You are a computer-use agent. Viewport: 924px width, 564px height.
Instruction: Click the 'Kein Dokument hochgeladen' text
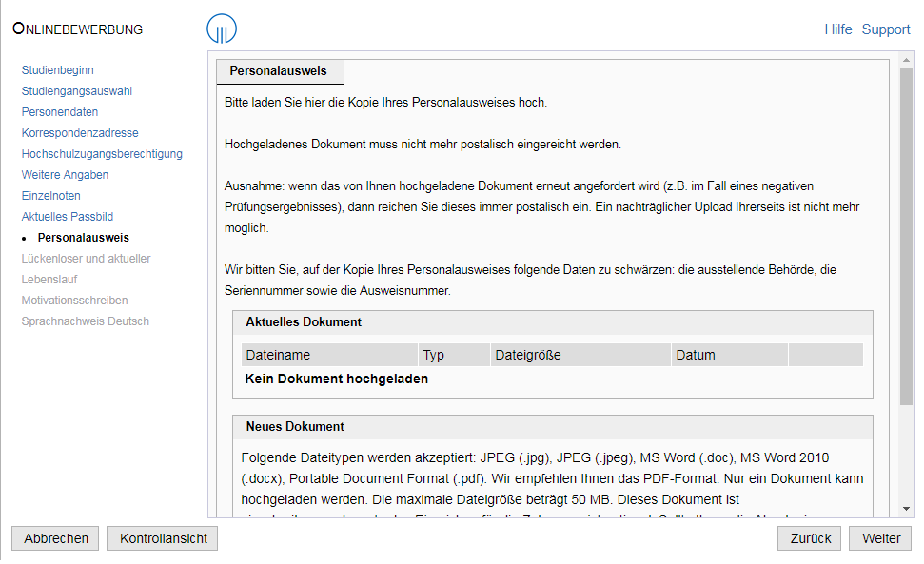coord(337,379)
